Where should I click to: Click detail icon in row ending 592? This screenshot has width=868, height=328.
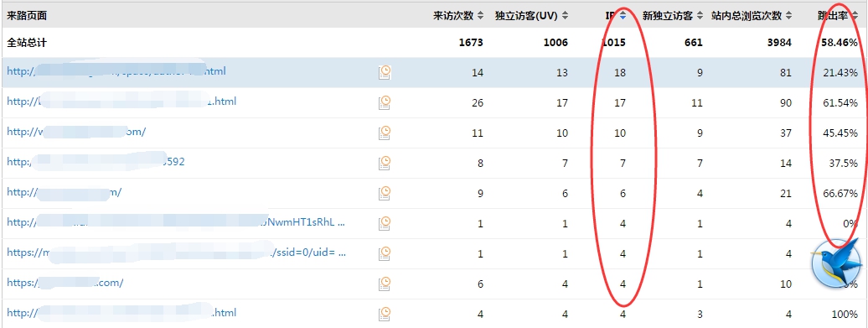385,163
